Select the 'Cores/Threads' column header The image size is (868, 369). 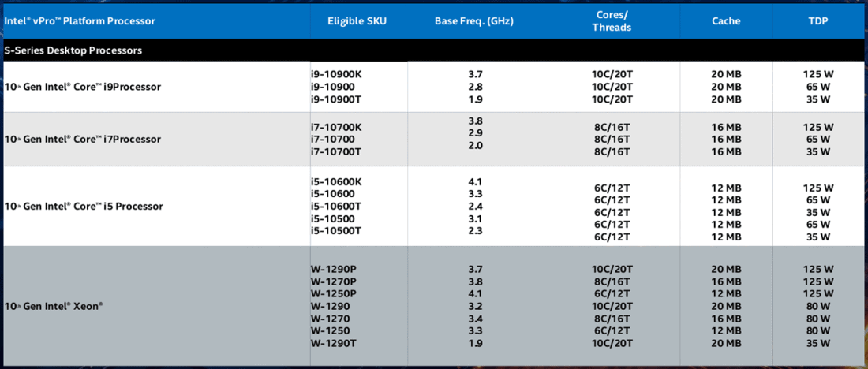point(612,21)
